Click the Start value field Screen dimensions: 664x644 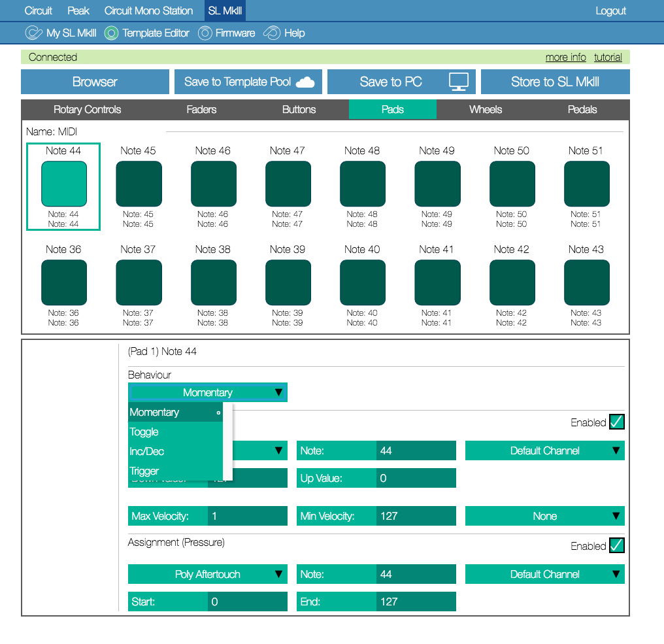[247, 602]
